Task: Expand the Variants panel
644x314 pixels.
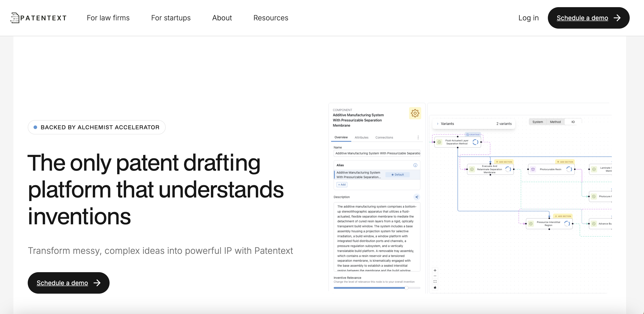Action: [x=438, y=124]
